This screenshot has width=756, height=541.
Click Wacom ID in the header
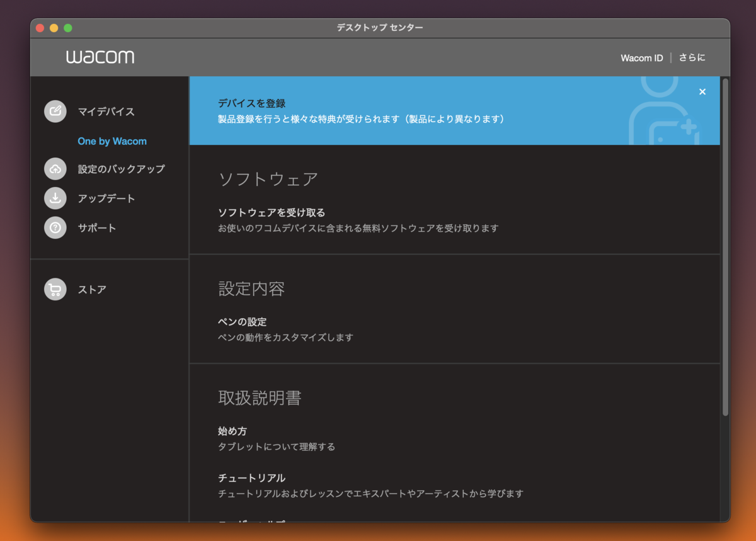point(642,58)
